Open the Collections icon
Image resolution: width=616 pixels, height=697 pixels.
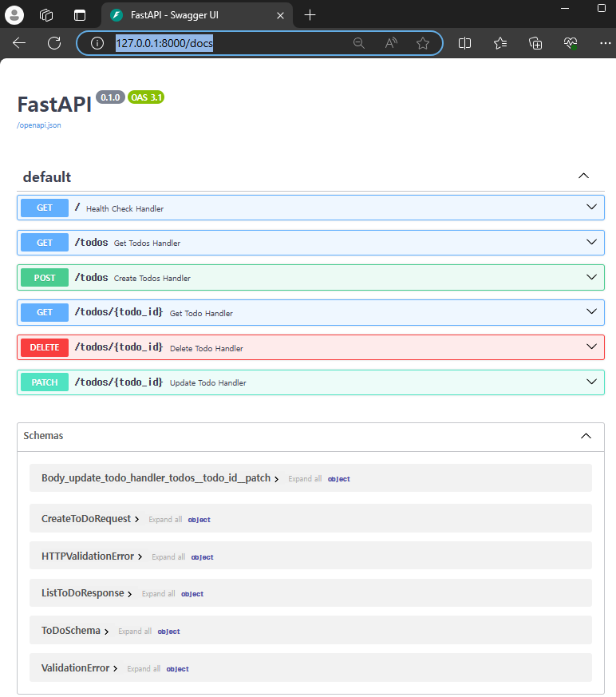click(535, 43)
